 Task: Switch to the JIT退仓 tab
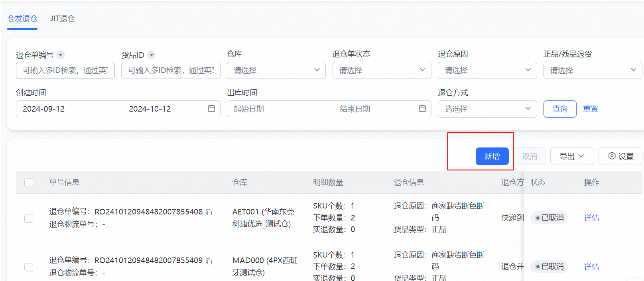[63, 18]
